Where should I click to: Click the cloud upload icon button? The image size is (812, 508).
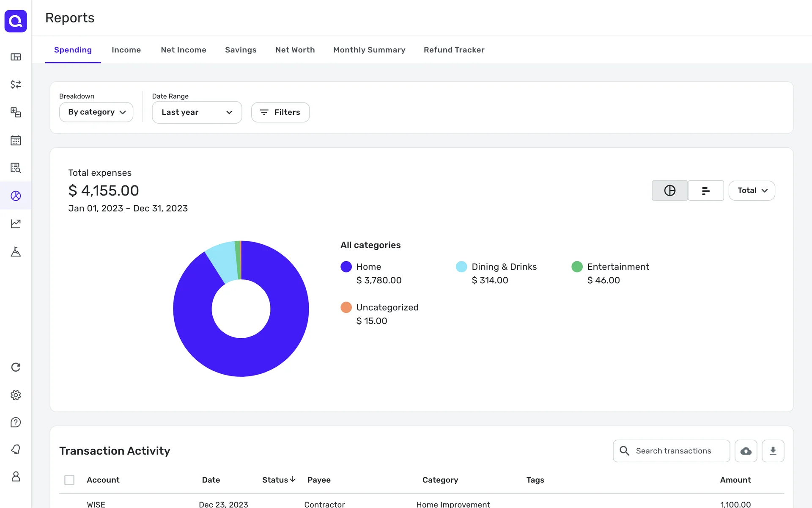click(746, 451)
